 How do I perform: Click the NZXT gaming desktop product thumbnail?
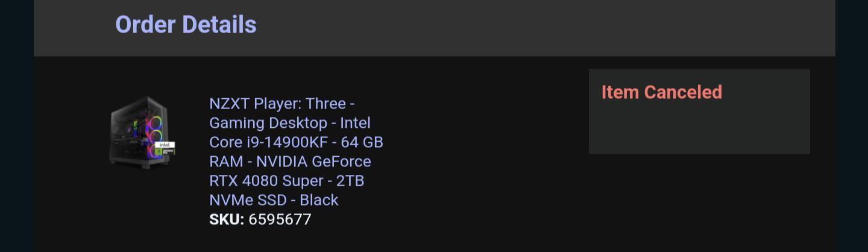point(142,129)
